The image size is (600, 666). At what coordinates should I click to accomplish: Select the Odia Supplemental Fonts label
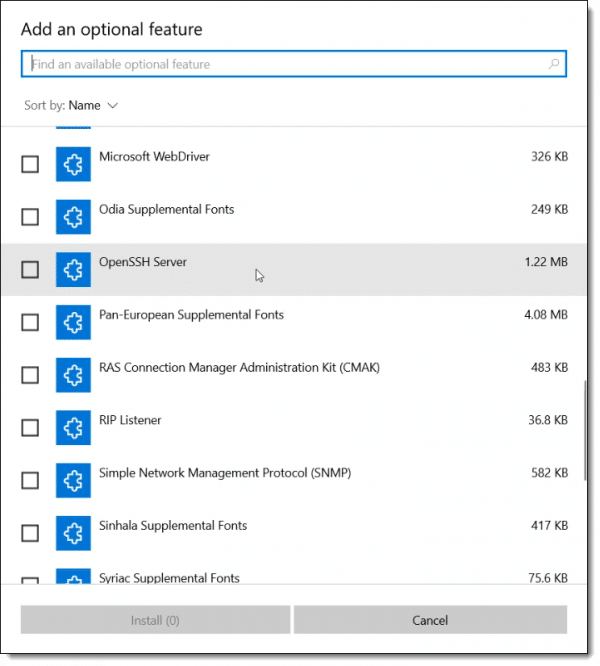pos(166,209)
